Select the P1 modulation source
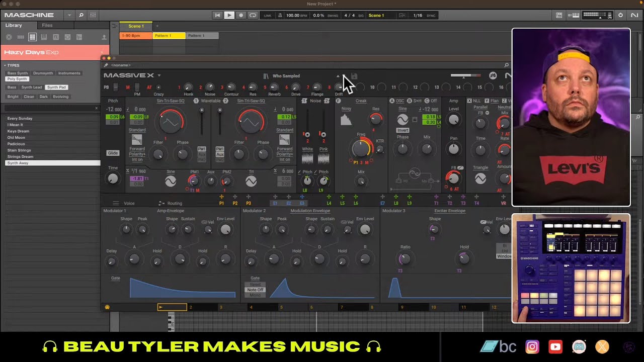644x362 pixels. tap(221, 203)
